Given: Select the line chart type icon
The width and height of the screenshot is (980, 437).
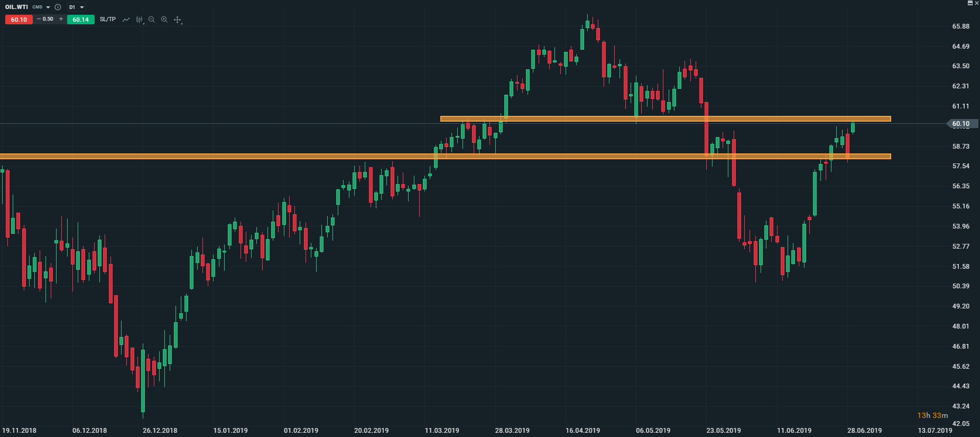Looking at the screenshot, I should (x=126, y=20).
